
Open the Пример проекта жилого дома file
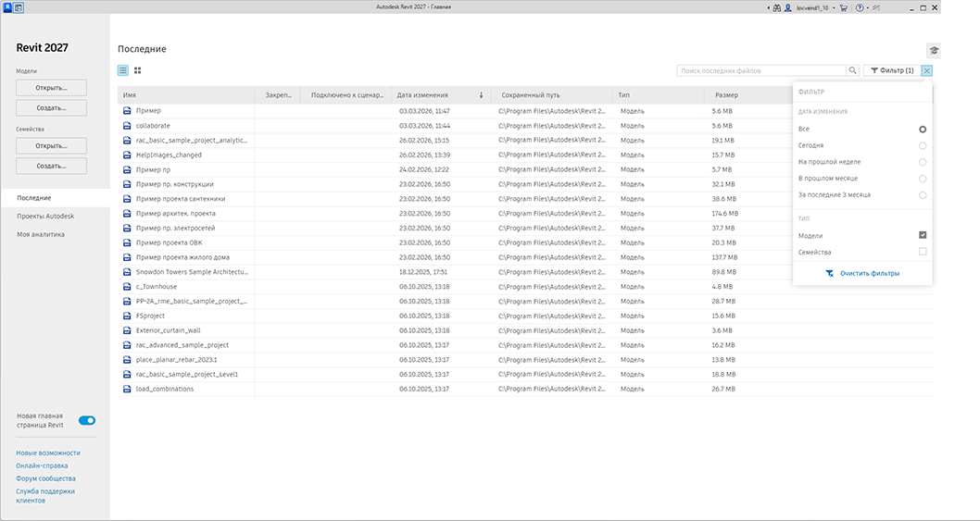[182, 257]
